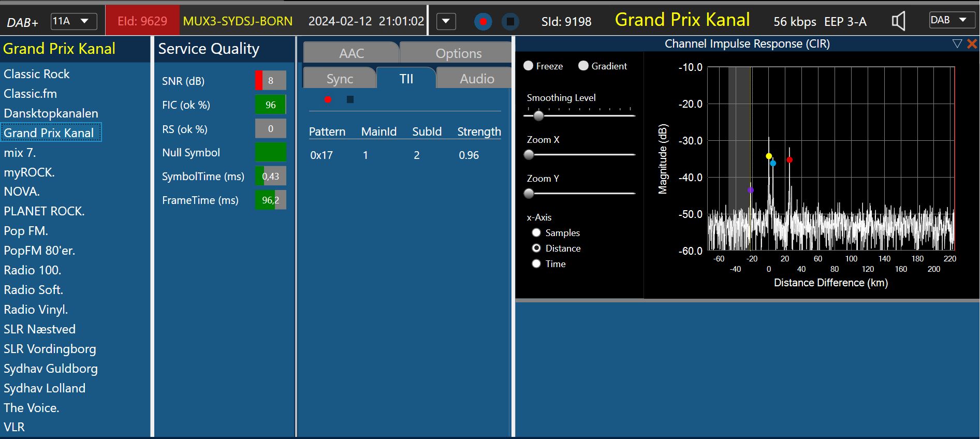This screenshot has height=439, width=980.
Task: Close the Channel Impulse Response panel
Action: [x=972, y=44]
